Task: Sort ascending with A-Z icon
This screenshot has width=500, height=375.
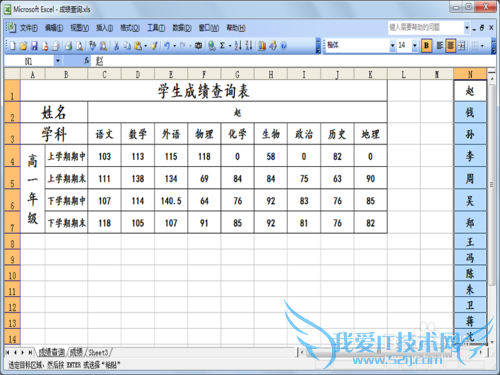Action: pos(238,46)
